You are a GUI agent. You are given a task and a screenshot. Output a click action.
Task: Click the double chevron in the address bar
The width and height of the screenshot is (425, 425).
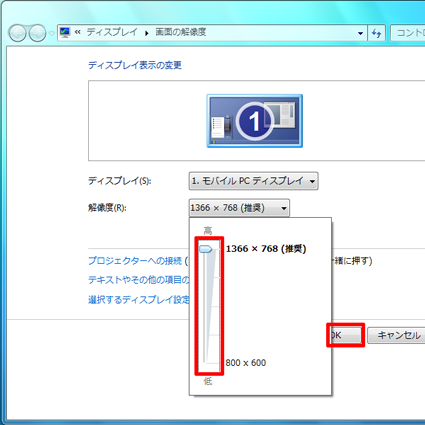click(78, 32)
